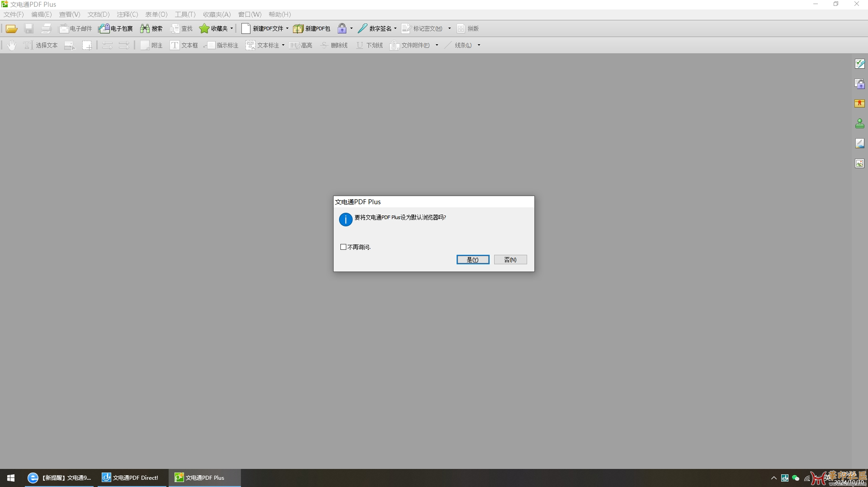The height and width of the screenshot is (487, 868).
Task: Check the 不再询问 checkbox
Action: click(344, 247)
